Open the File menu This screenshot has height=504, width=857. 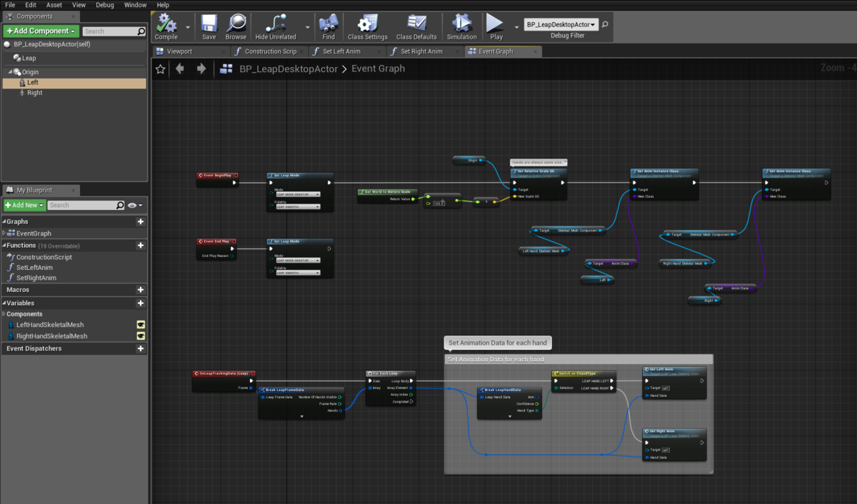click(10, 5)
